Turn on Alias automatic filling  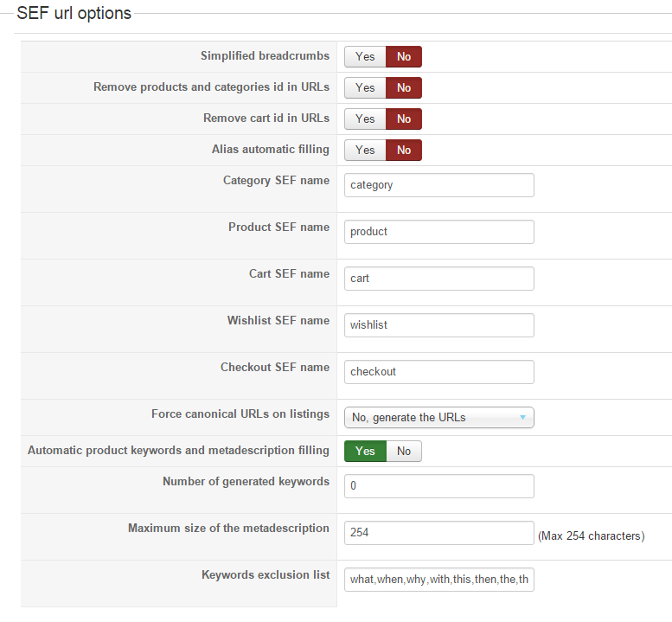tap(365, 151)
